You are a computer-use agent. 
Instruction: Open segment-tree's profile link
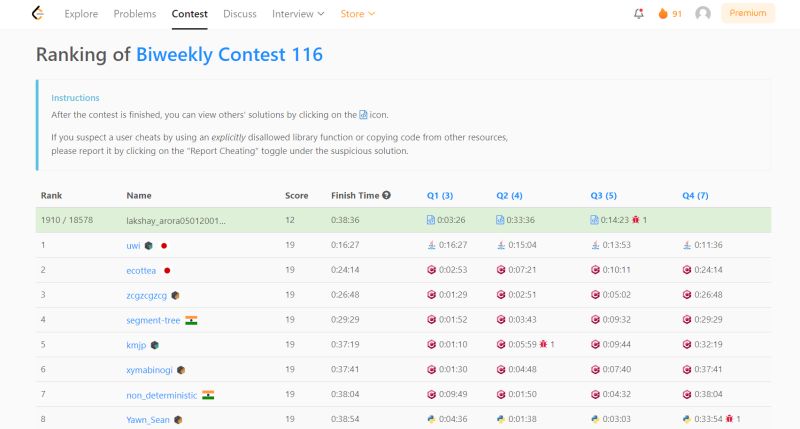[153, 320]
